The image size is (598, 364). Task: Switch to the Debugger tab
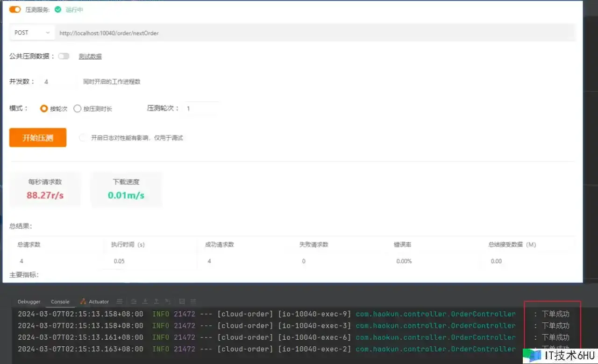(29, 301)
